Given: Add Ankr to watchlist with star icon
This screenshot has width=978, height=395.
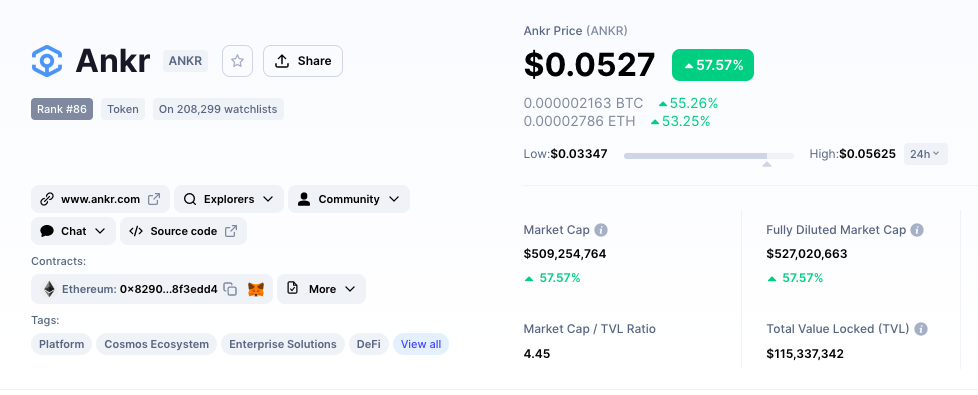Looking at the screenshot, I should 237,61.
